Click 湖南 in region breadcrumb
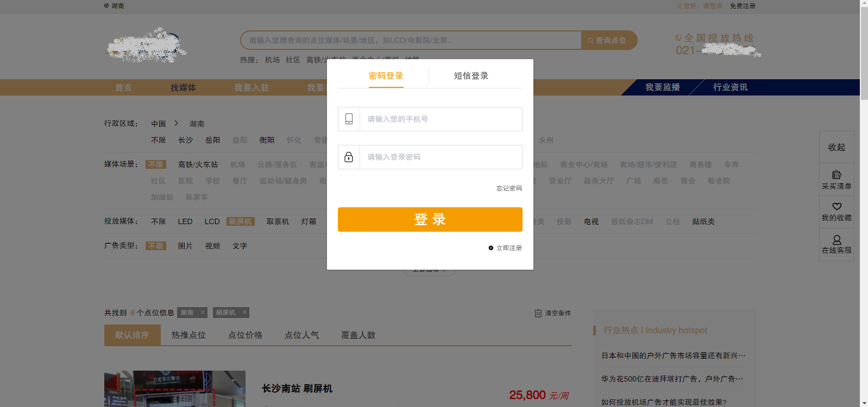The width and height of the screenshot is (868, 407). (x=197, y=124)
